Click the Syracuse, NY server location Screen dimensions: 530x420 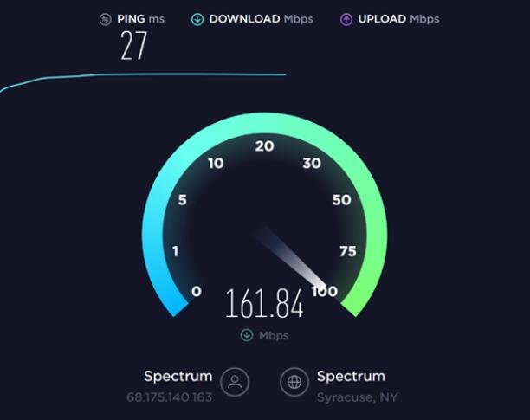coord(358,397)
